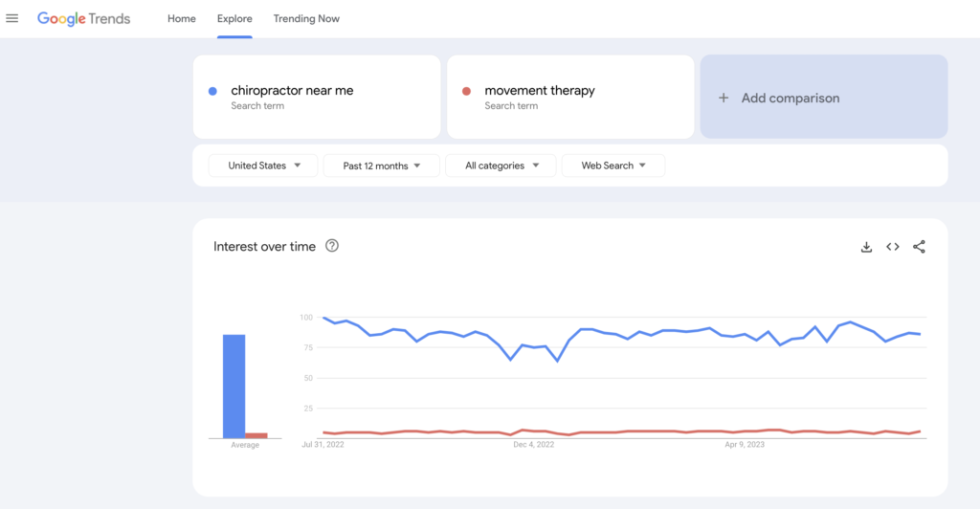Download the chart data as CSV

tap(866, 247)
